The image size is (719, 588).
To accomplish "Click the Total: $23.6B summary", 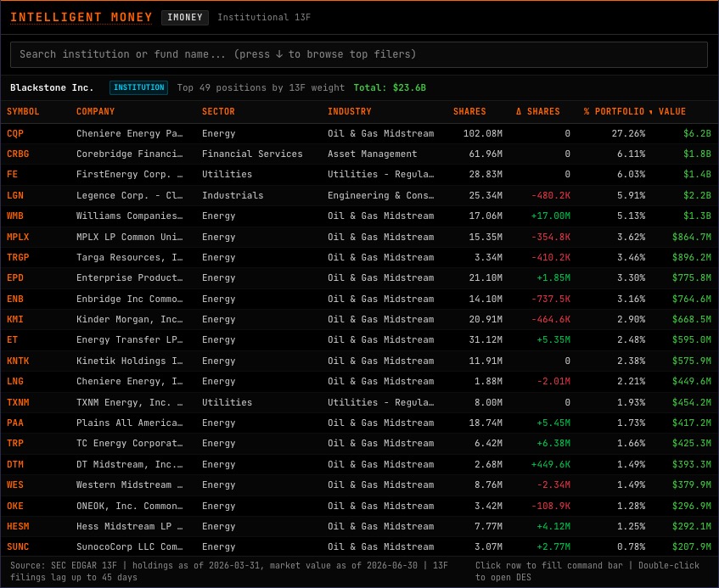I will pos(390,87).
